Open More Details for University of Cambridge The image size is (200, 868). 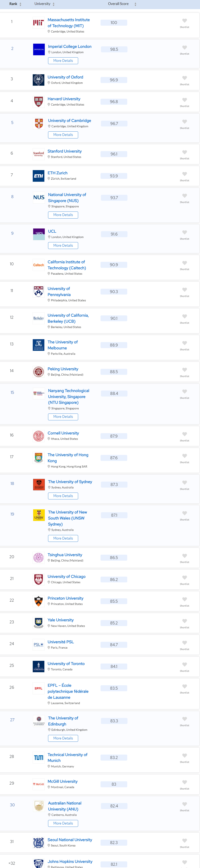tap(63, 135)
